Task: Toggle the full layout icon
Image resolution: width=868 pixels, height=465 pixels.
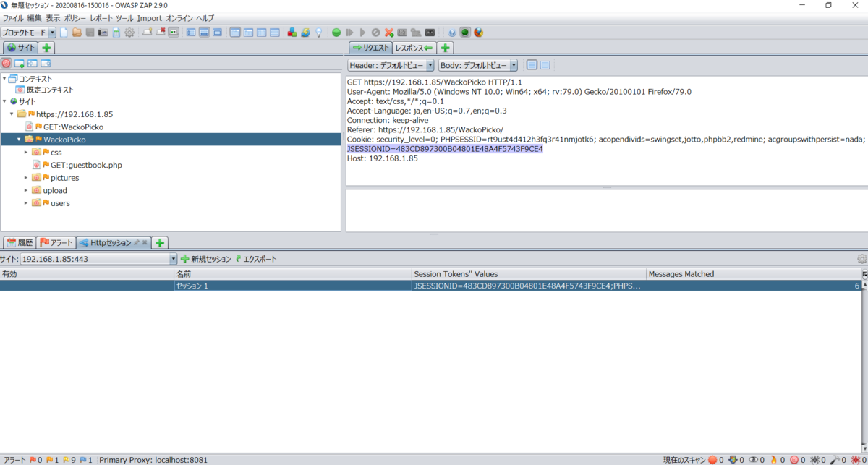Action: point(217,33)
